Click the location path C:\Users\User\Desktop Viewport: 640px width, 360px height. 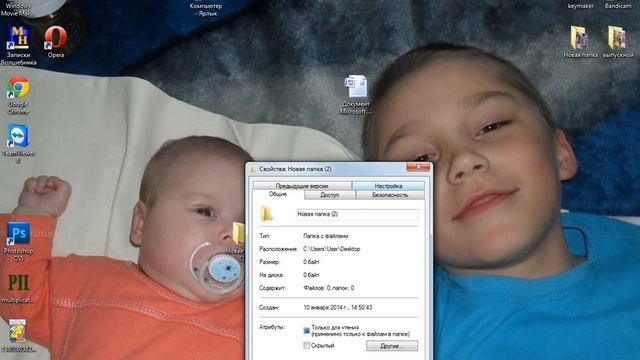point(331,249)
